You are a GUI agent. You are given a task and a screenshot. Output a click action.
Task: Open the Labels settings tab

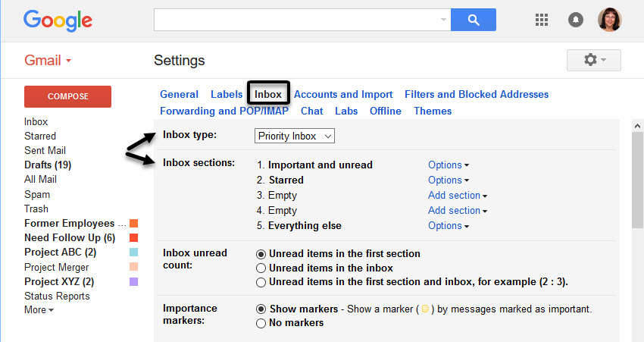(x=227, y=95)
